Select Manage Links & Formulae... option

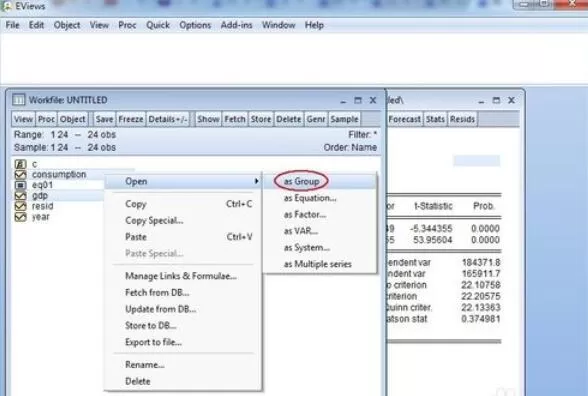click(x=183, y=276)
